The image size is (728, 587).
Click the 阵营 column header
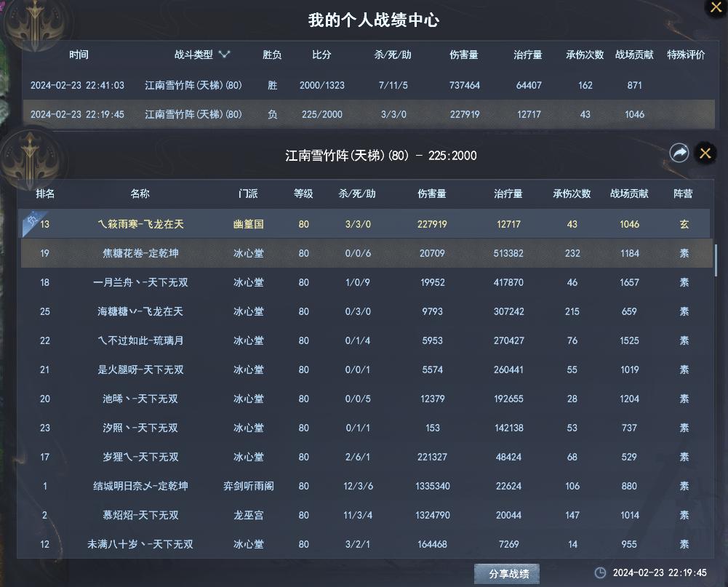[683, 193]
